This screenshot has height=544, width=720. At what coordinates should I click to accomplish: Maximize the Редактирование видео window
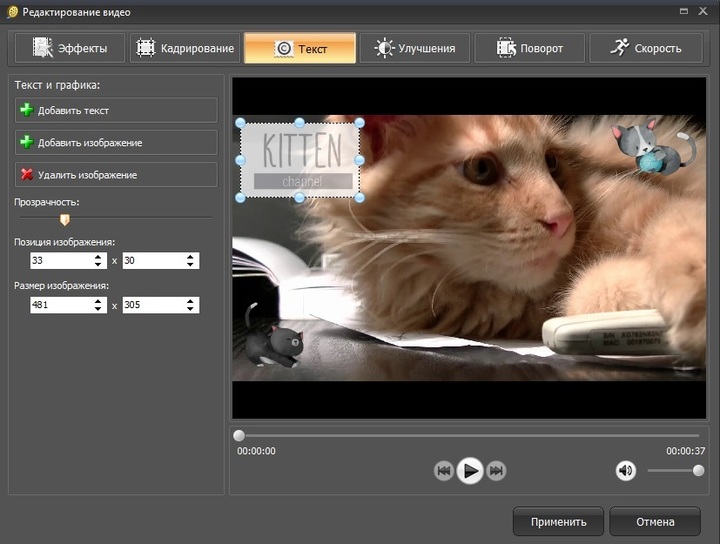point(684,11)
